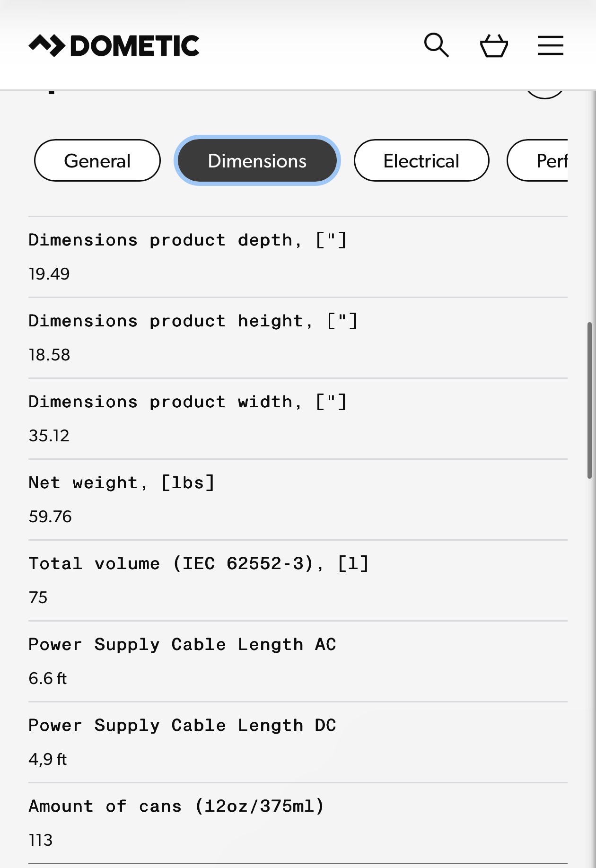Image resolution: width=596 pixels, height=868 pixels.
Task: Click the Dimensions product width label
Action: coord(188,402)
